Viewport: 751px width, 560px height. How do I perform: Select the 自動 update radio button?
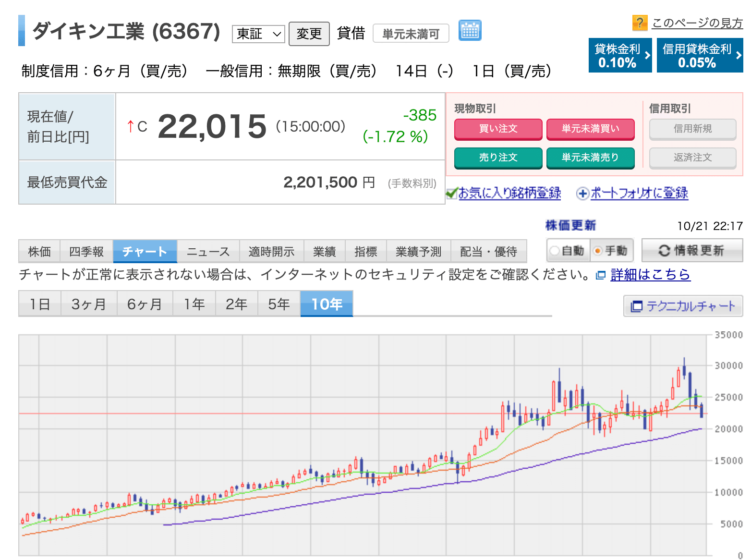pos(555,251)
